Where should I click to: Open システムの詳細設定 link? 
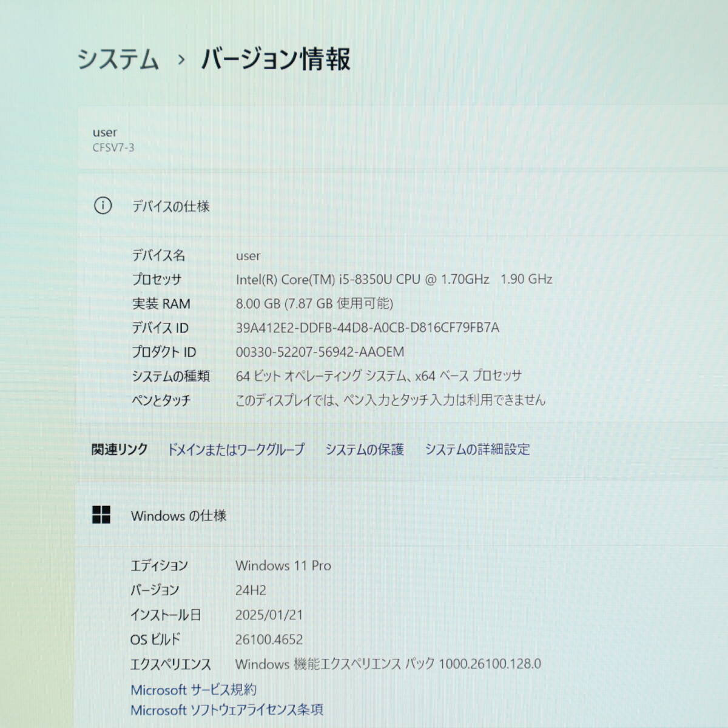[x=477, y=450]
